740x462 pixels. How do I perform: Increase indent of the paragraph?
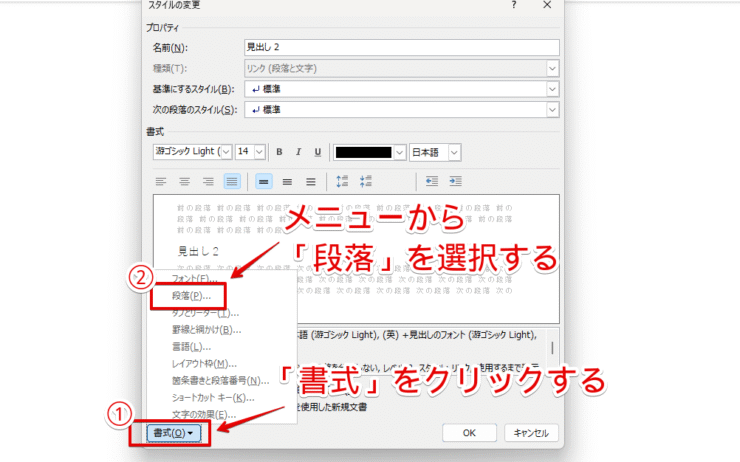tap(455, 181)
